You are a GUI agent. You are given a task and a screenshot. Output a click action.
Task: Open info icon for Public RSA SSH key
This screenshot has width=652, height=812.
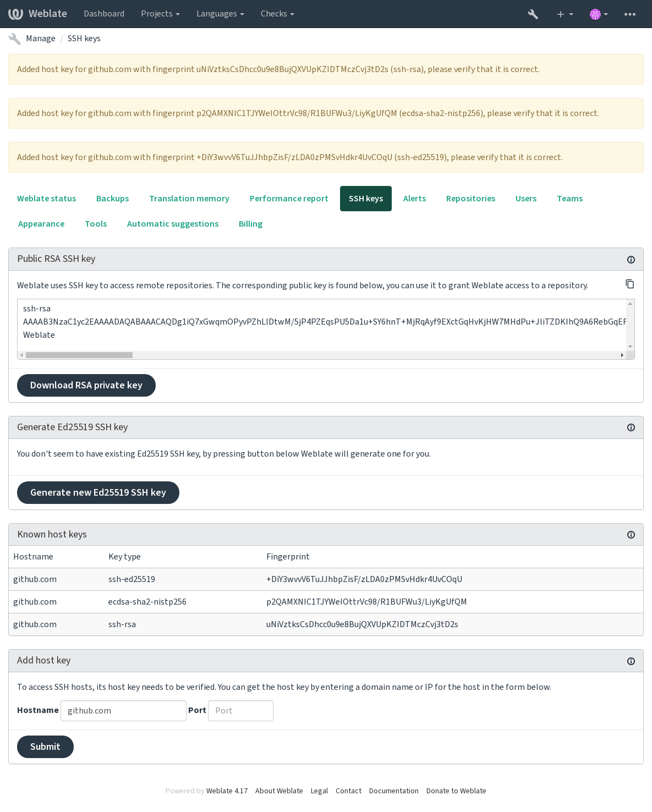click(x=631, y=260)
